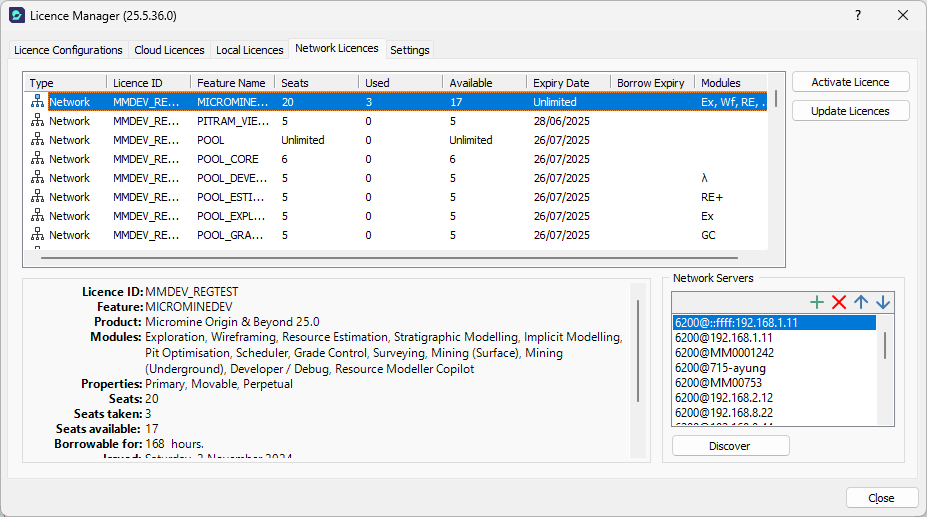
Task: Sort by the Borrow Expiry column header
Action: (652, 83)
